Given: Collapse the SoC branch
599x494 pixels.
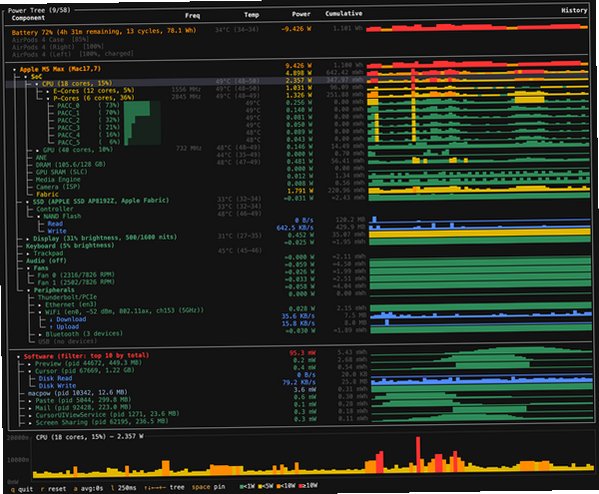Looking at the screenshot, I should [26, 77].
